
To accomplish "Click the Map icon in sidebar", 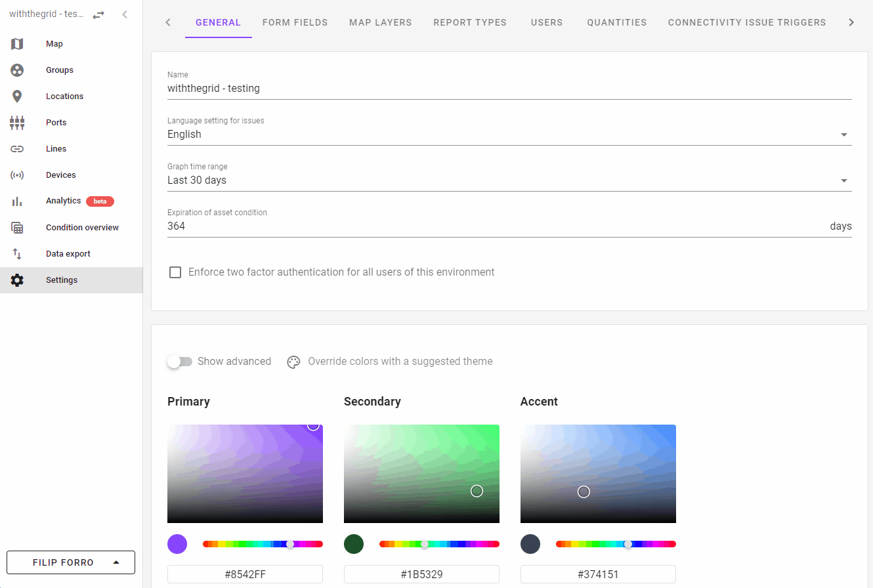I will (x=17, y=44).
